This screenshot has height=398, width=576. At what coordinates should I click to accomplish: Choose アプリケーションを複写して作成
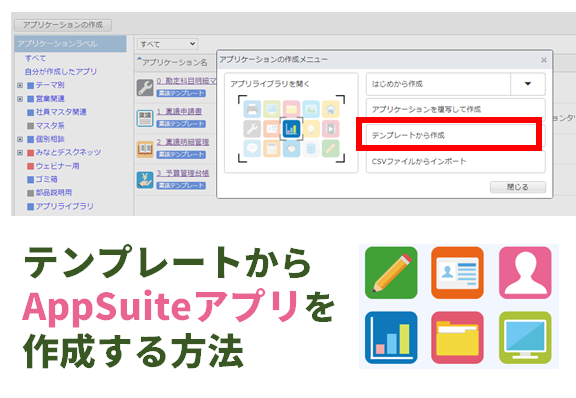(x=456, y=109)
